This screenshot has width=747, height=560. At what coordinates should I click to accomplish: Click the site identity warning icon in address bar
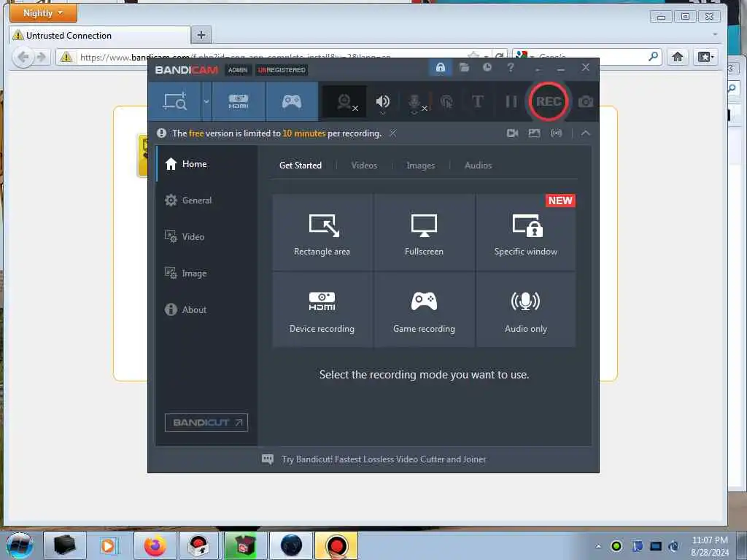[x=66, y=57]
